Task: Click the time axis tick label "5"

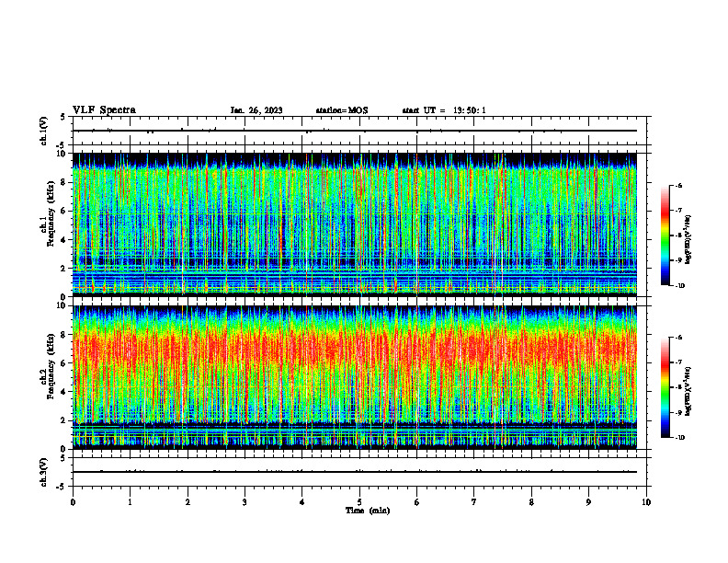Action: (x=359, y=502)
